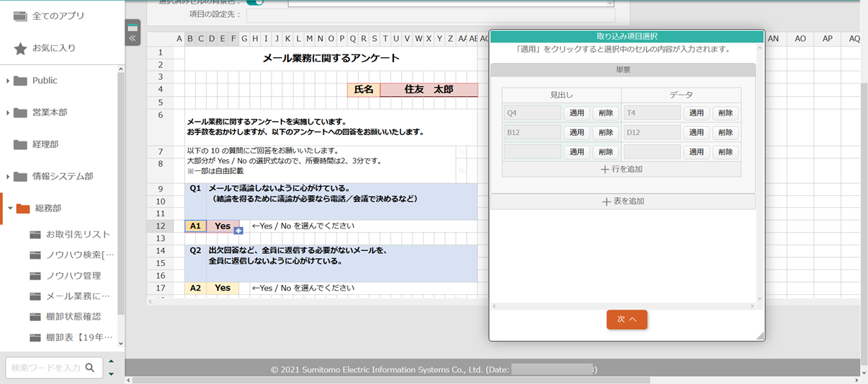Click the search keyword input field

tap(45, 368)
